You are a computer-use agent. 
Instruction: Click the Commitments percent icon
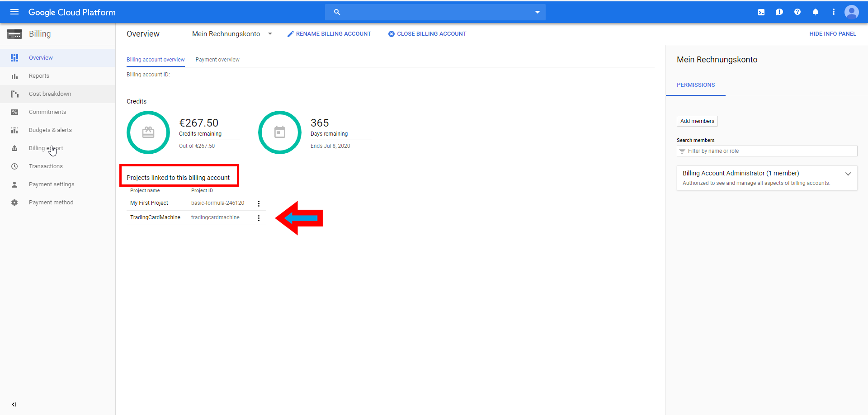(x=14, y=112)
